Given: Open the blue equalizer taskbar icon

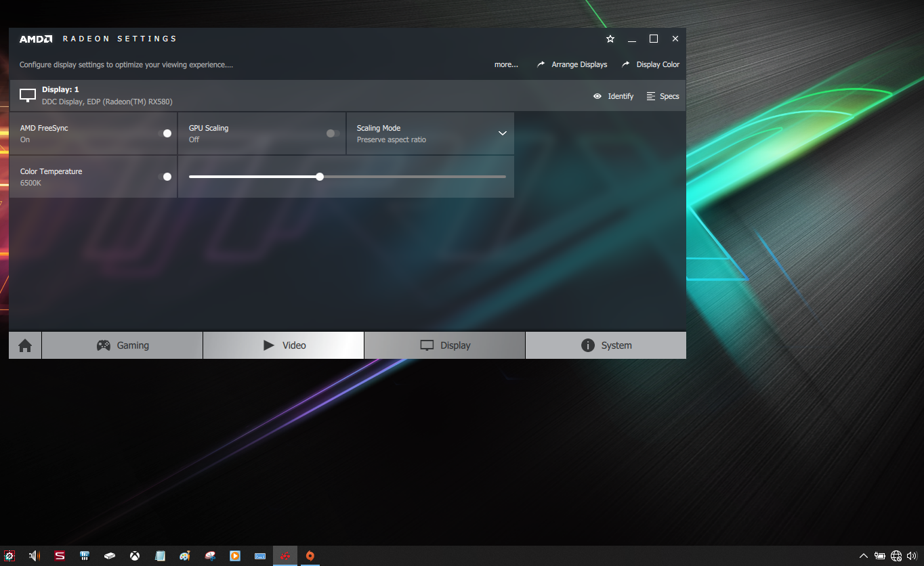Looking at the screenshot, I should pyautogui.click(x=85, y=556).
